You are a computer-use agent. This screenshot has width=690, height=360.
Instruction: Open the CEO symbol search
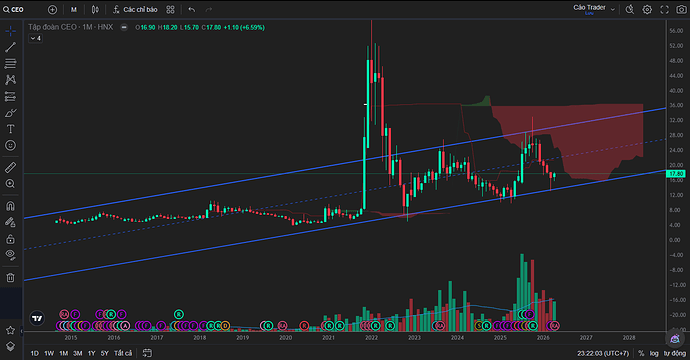pos(13,9)
